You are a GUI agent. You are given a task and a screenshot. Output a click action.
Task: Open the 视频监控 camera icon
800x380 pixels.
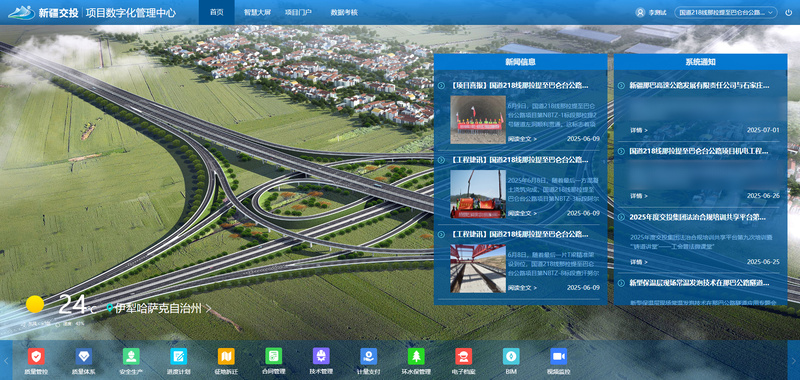[559, 356]
